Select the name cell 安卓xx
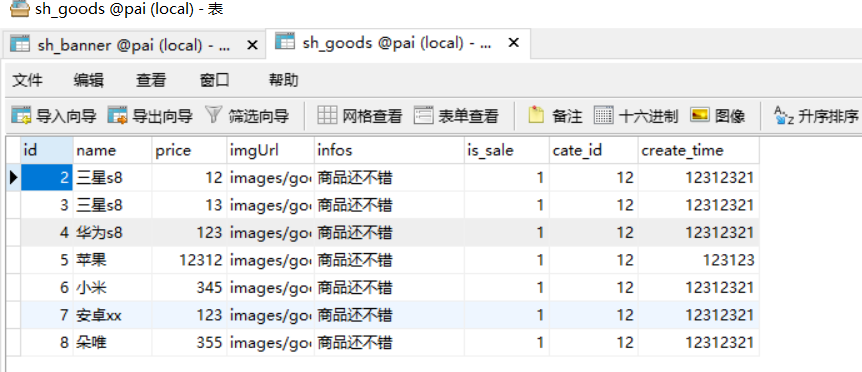This screenshot has height=372, width=862. click(x=112, y=315)
